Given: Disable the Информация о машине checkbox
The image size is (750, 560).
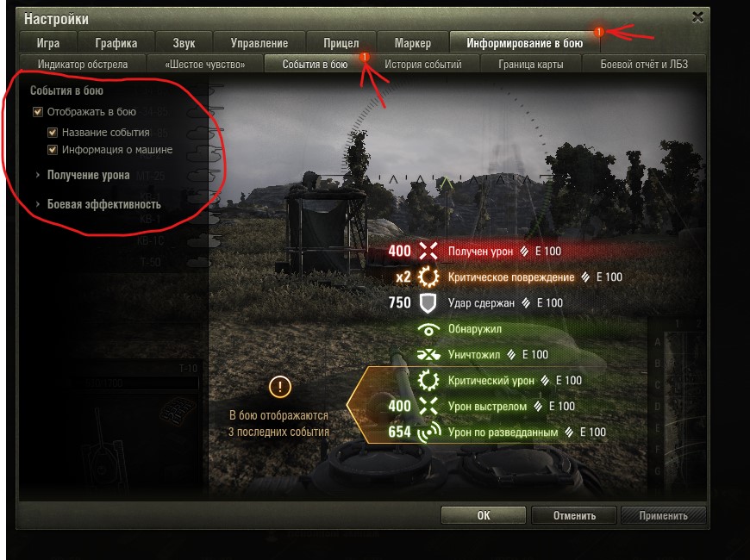Looking at the screenshot, I should tap(53, 150).
